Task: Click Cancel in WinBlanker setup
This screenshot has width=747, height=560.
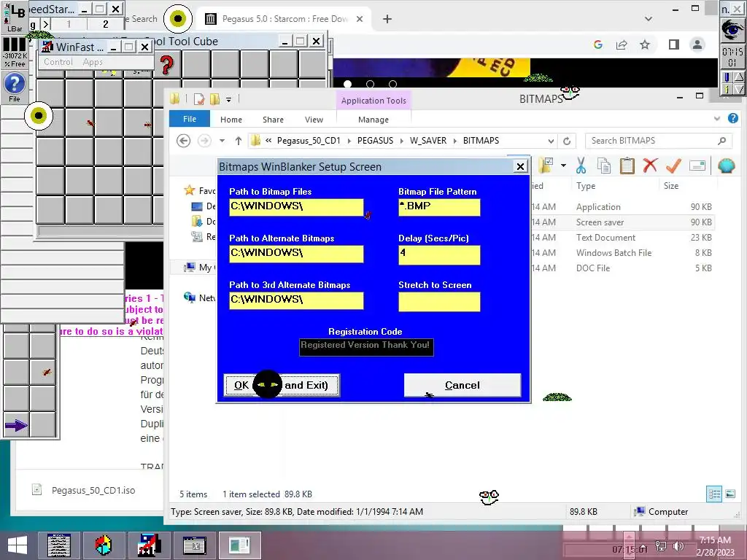Action: point(462,385)
